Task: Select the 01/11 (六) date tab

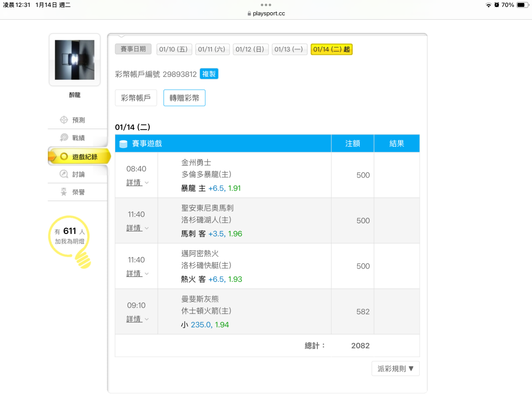Action: (x=212, y=50)
